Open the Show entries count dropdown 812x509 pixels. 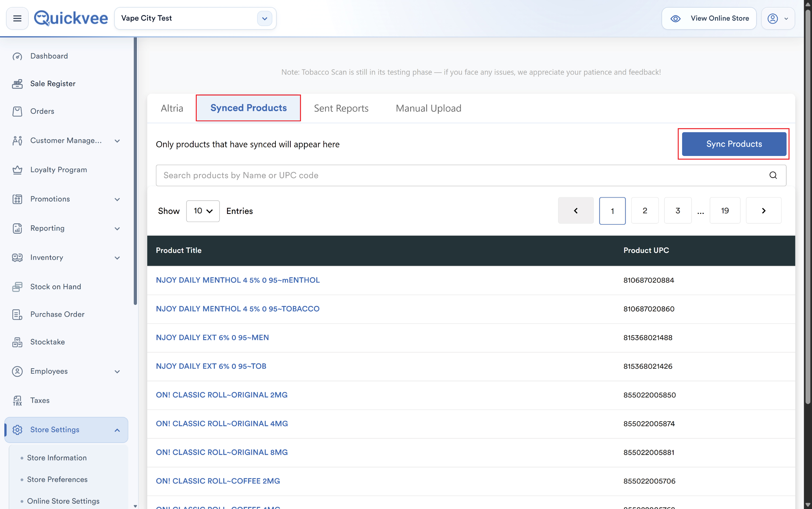pos(203,211)
